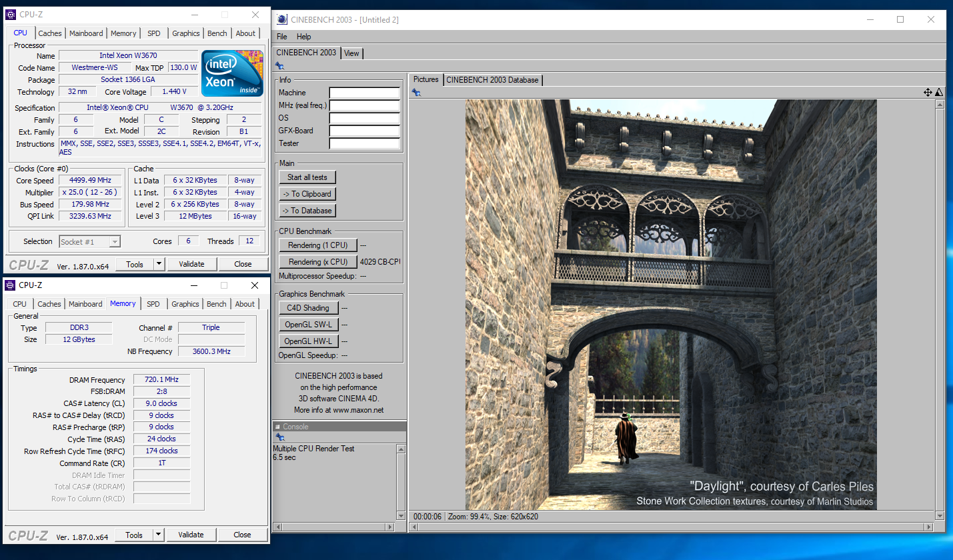Start Rendering (1 CPU) benchmark
Viewport: 953px width, 560px height.
(318, 245)
